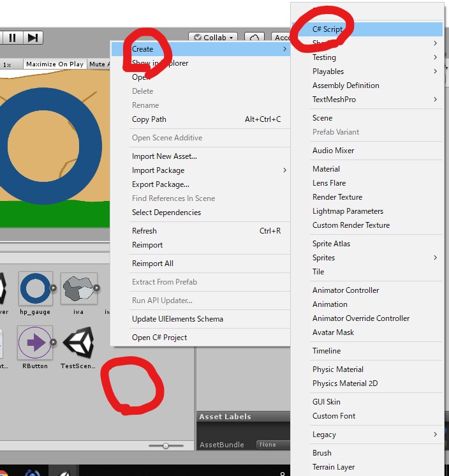Image resolution: width=449 pixels, height=476 pixels.
Task: Expand the Sprites submenu
Action: point(367,257)
